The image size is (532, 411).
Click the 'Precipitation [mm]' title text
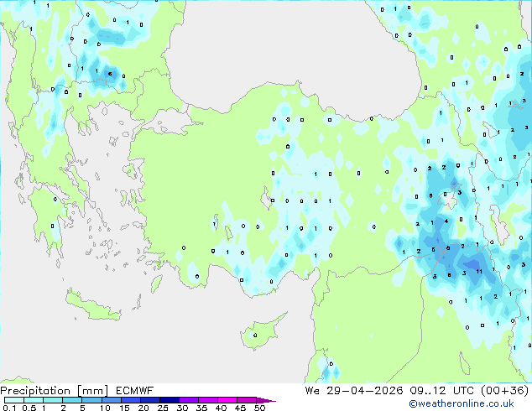click(55, 391)
